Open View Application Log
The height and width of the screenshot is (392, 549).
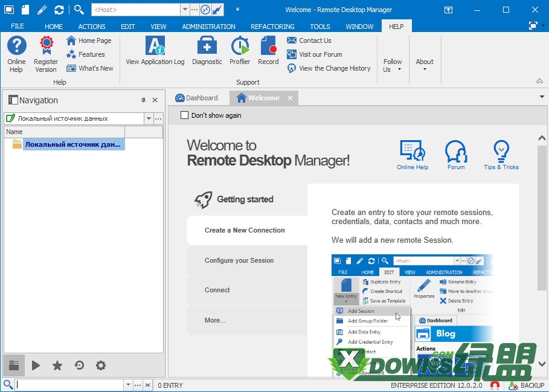(x=155, y=51)
